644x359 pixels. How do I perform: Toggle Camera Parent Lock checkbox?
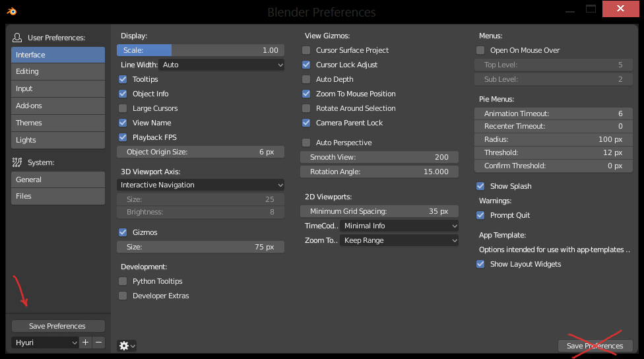306,123
